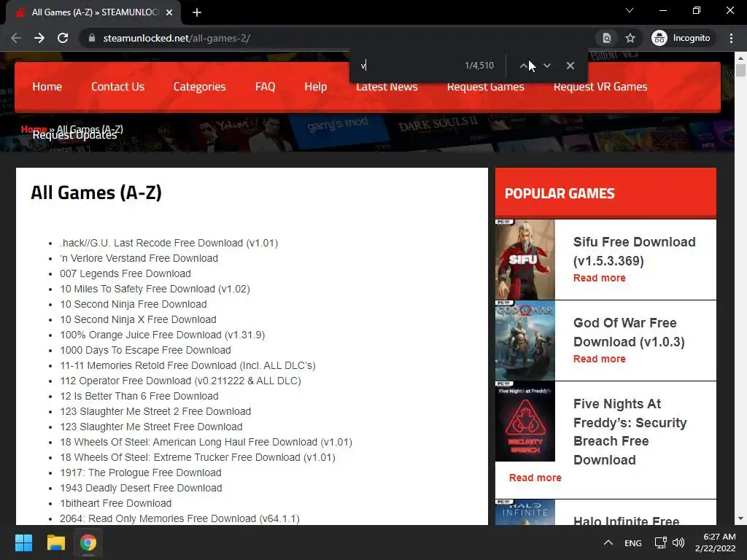Open 1943 Deadly Desert Free Download
Screen dimensions: 747x560
coord(141,488)
